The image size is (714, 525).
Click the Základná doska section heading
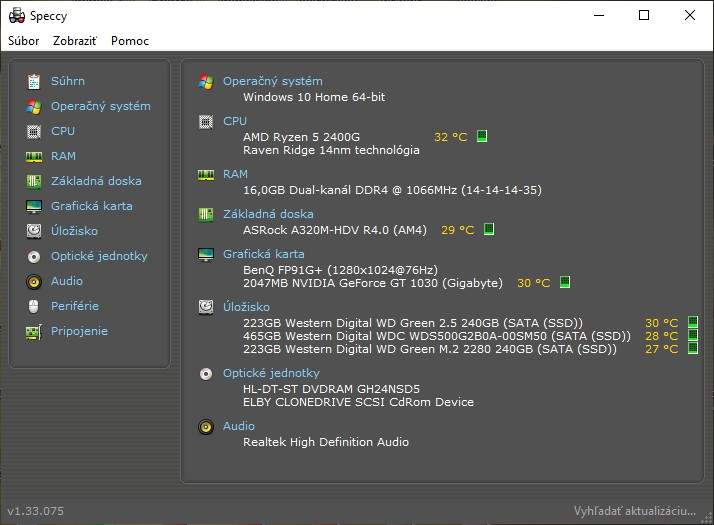(x=267, y=213)
